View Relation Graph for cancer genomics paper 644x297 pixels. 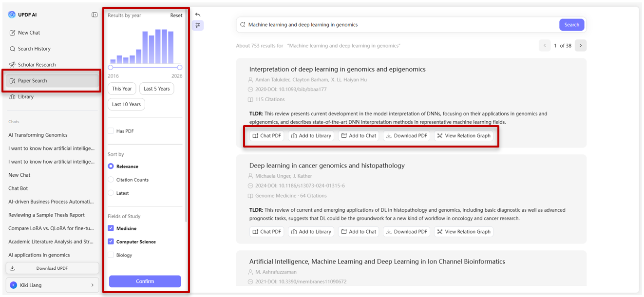click(x=464, y=232)
